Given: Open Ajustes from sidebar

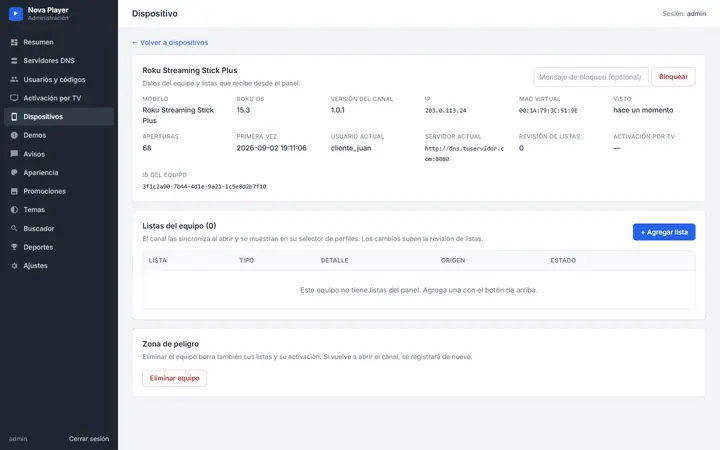Looking at the screenshot, I should click(59, 265).
